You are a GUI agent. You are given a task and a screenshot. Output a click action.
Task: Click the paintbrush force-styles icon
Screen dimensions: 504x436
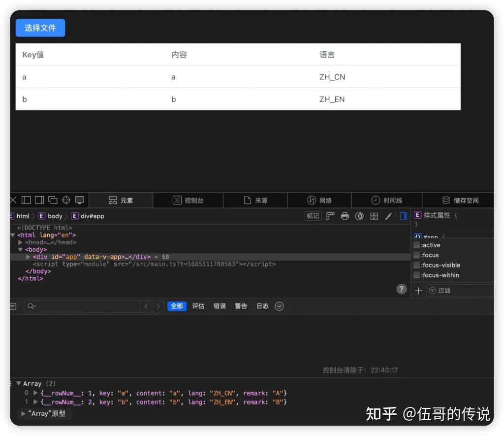pyautogui.click(x=389, y=216)
